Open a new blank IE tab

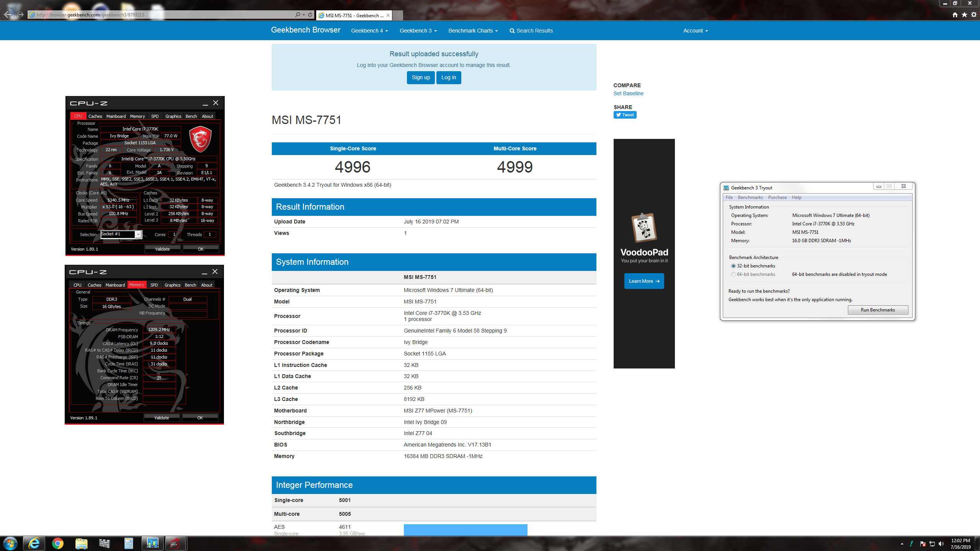coord(398,15)
